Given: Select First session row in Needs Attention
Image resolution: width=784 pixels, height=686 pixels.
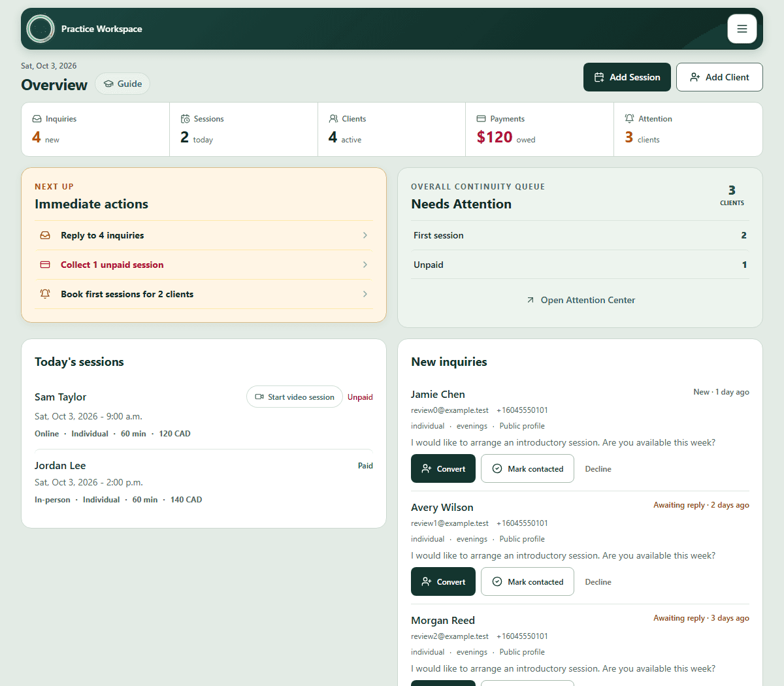Looking at the screenshot, I should pyautogui.click(x=580, y=235).
